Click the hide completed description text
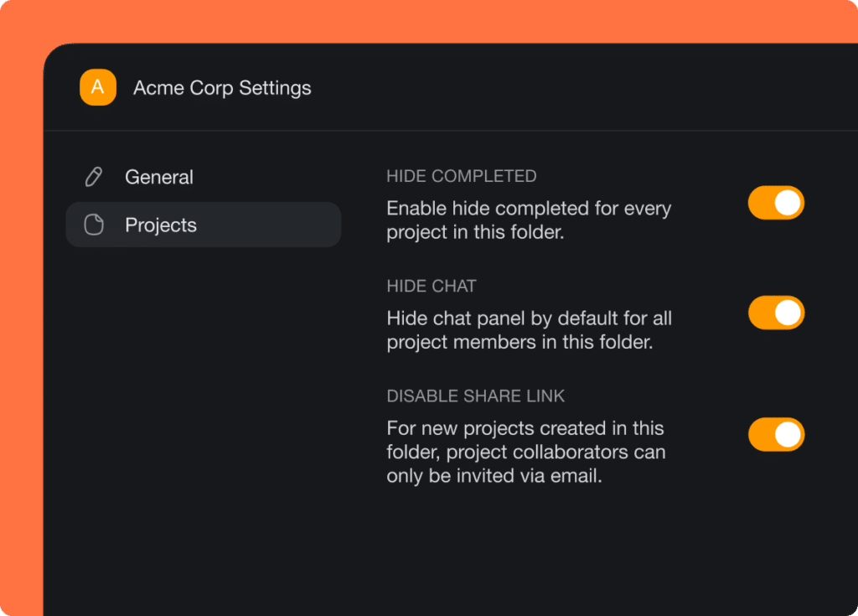Viewport: 858px width, 616px height. tap(528, 220)
